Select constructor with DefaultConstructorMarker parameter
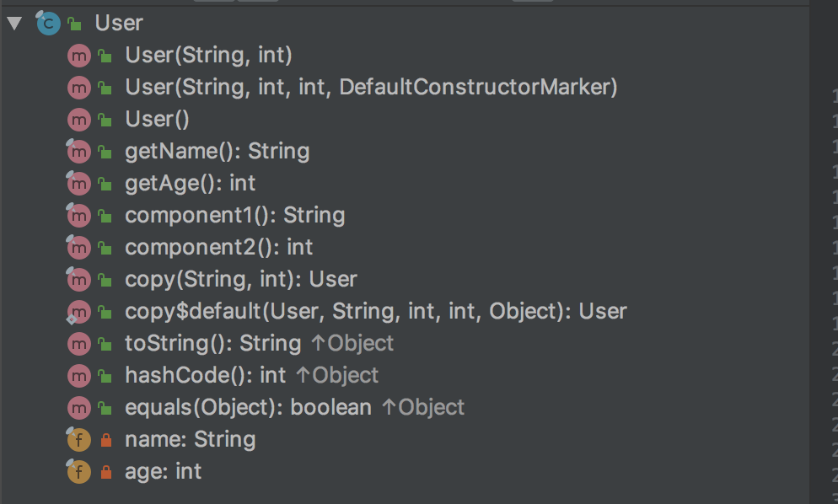 371,88
